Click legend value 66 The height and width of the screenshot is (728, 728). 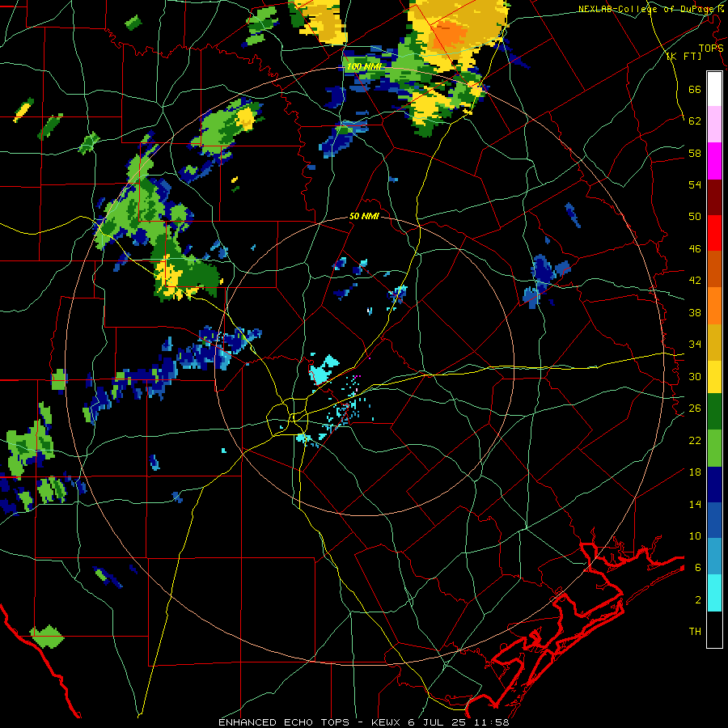695,89
